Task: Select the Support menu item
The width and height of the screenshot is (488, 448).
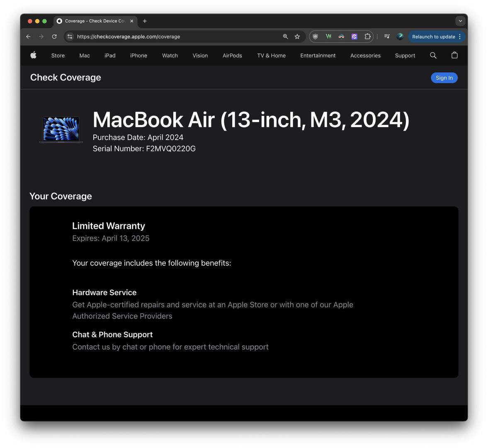Action: (405, 56)
